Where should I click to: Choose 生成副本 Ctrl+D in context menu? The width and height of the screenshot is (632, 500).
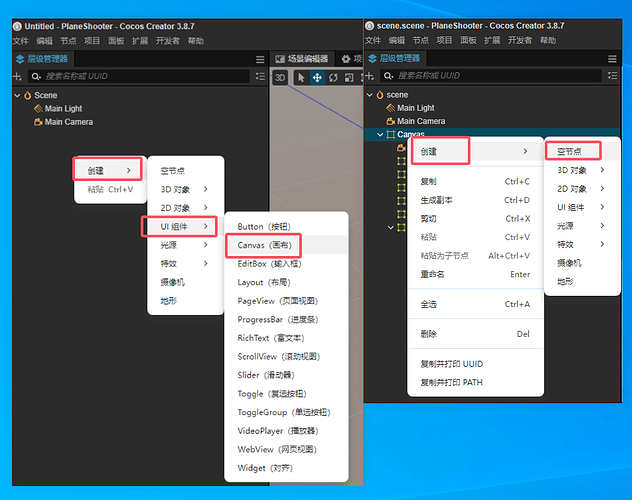[475, 200]
